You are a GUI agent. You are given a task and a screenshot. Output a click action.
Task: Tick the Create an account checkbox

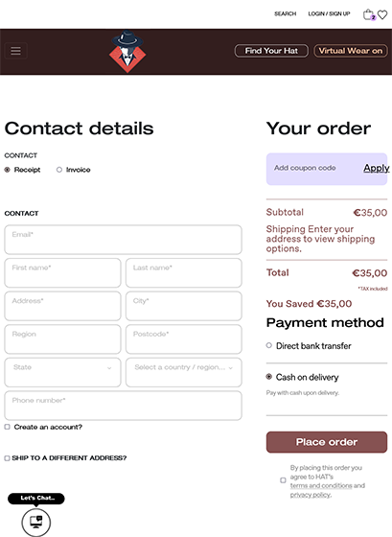pyautogui.click(x=8, y=427)
